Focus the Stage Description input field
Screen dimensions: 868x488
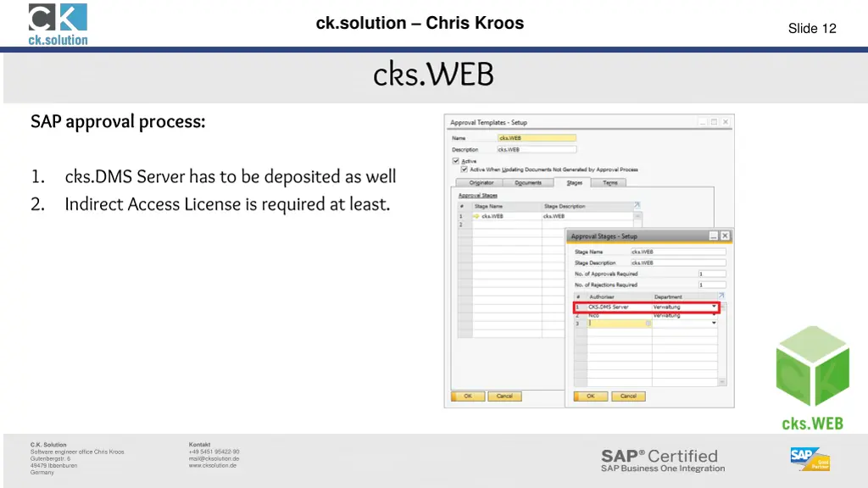678,263
